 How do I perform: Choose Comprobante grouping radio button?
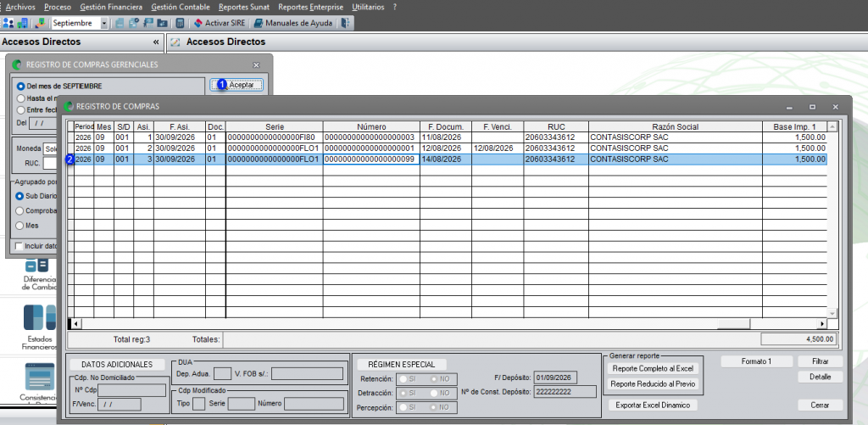(x=19, y=210)
